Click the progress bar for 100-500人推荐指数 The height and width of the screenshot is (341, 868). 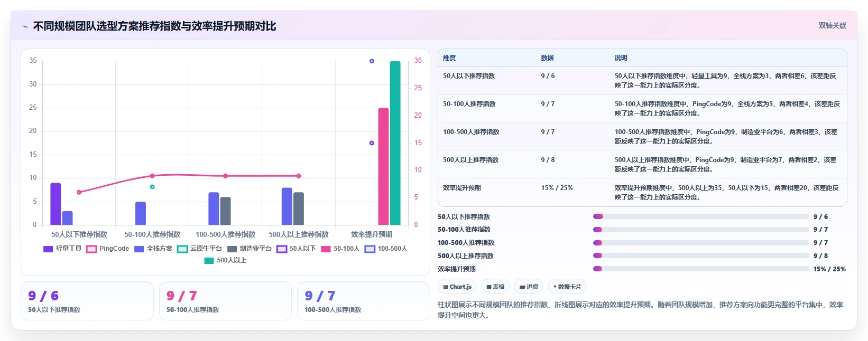701,243
